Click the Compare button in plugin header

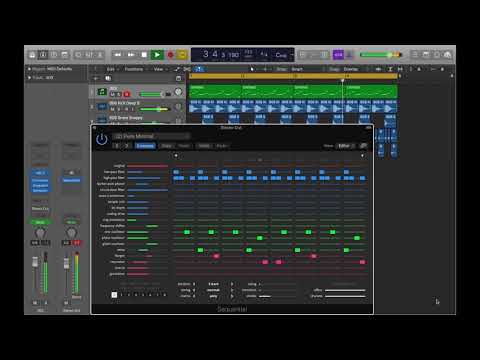tap(145, 146)
